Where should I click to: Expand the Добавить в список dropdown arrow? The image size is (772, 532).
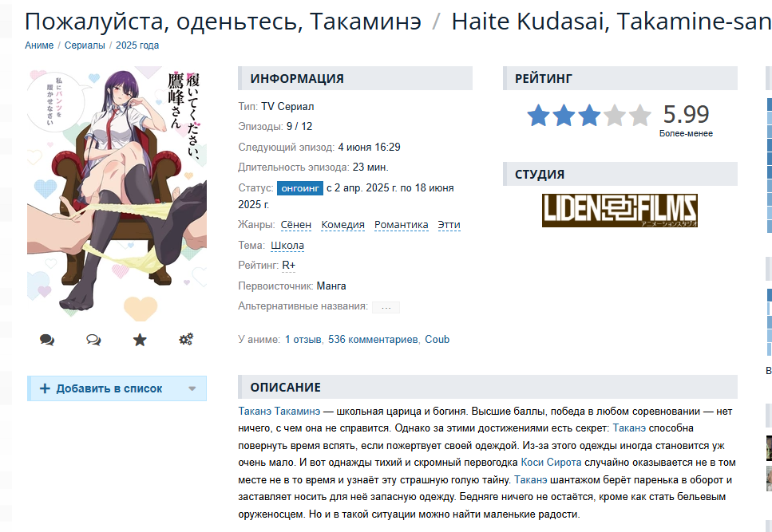[192, 388]
